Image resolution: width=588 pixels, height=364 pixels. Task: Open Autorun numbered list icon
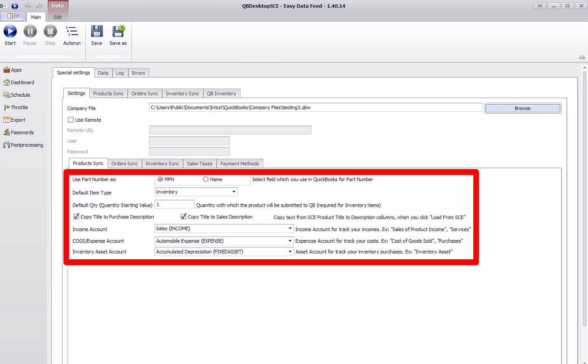pos(72,31)
